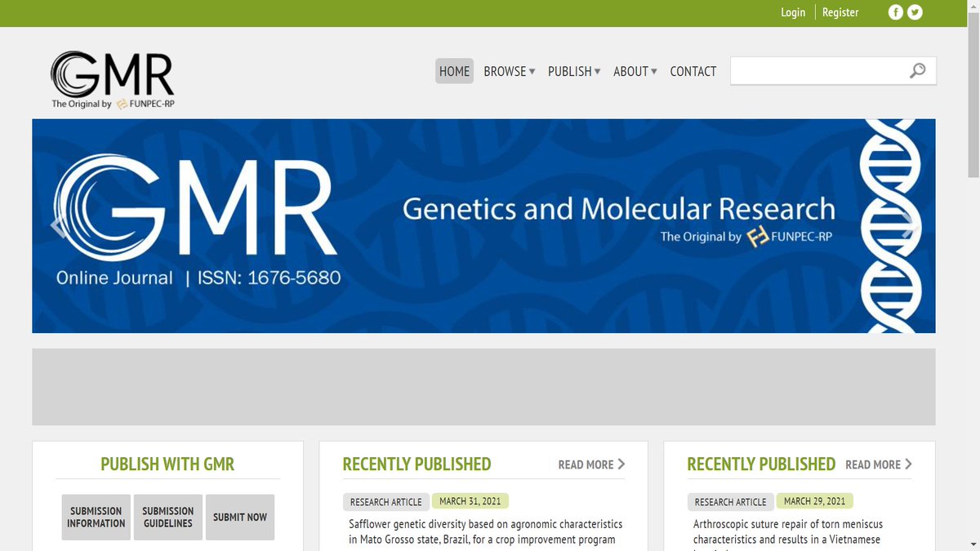Click the GMR logo in header
Image resolution: width=980 pixels, height=551 pixels.
coord(113,79)
